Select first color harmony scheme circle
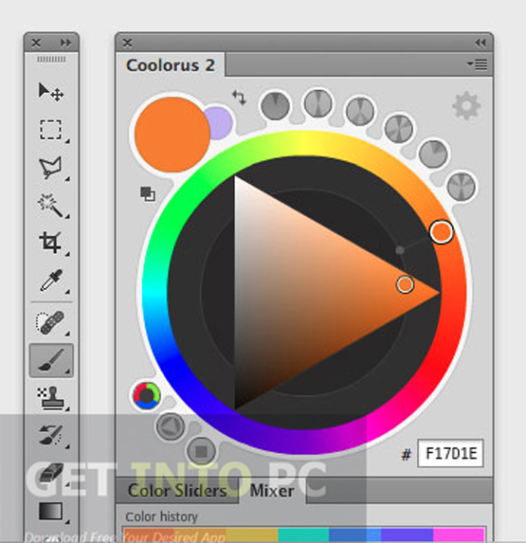 (x=275, y=106)
